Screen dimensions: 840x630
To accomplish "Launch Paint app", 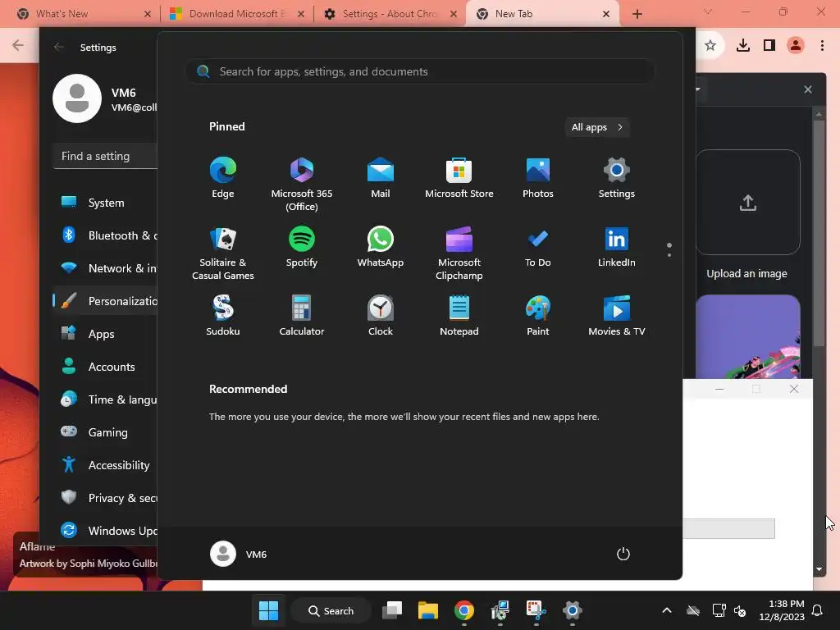I will pyautogui.click(x=538, y=316).
